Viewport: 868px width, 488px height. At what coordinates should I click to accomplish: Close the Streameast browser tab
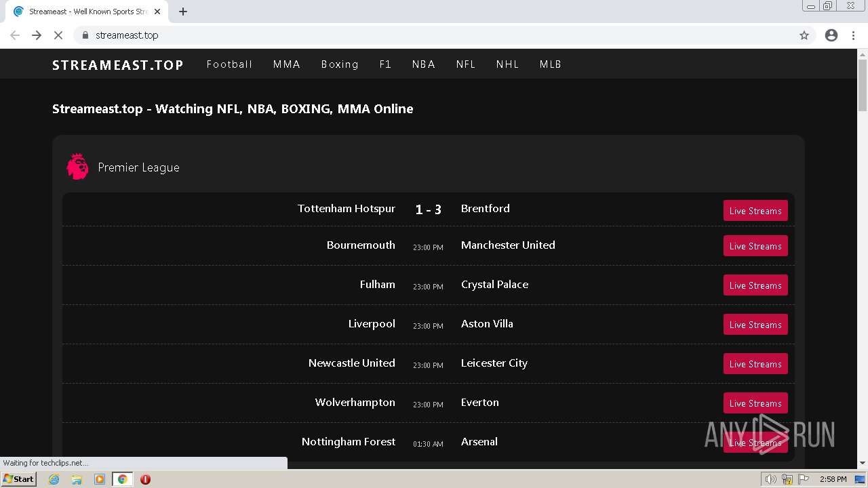tap(157, 12)
